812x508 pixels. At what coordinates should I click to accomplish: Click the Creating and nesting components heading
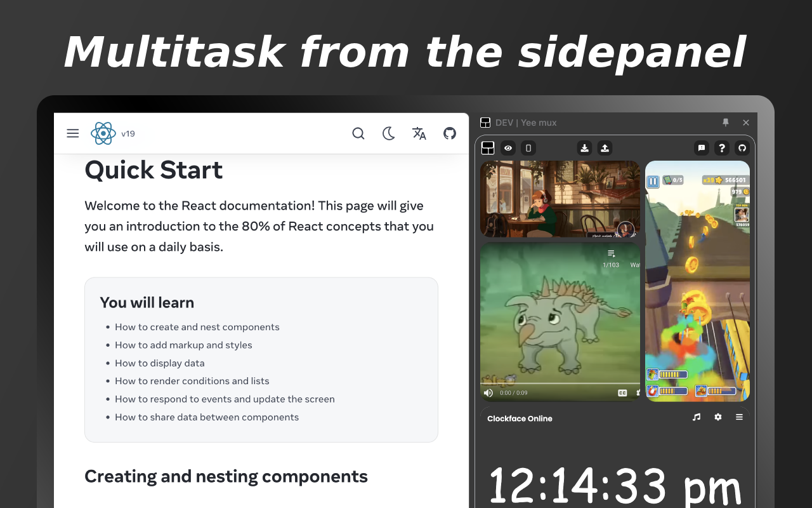[226, 476]
